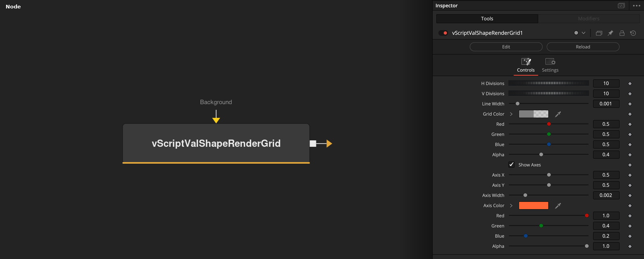Screen dimensions: 644x259
Task: Click Axis X slider handle
Action: (549, 175)
